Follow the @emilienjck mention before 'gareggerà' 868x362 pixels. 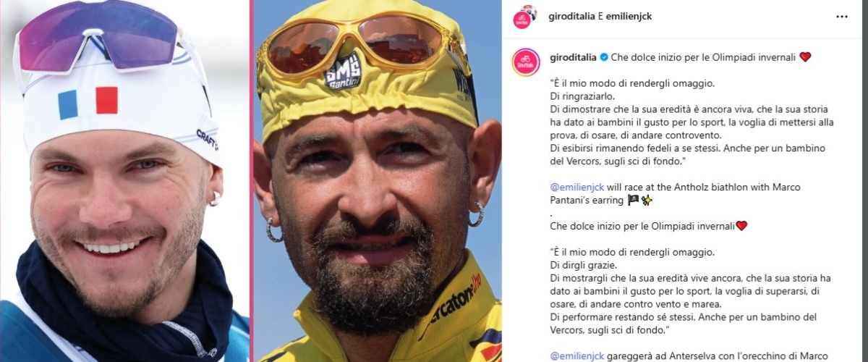click(576, 355)
